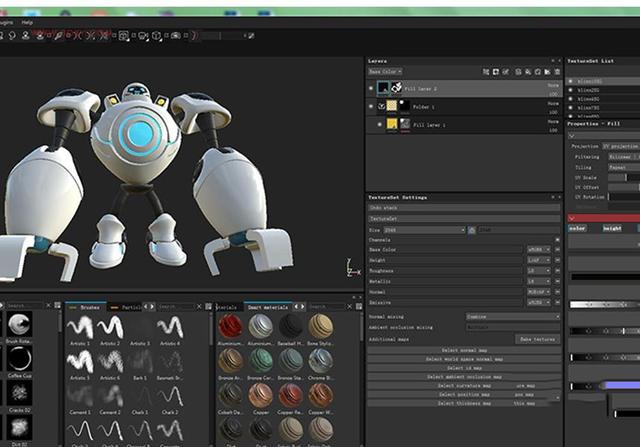640x447 pixels.
Task: Collapse the Folder 1 group arrow
Action: point(381,106)
